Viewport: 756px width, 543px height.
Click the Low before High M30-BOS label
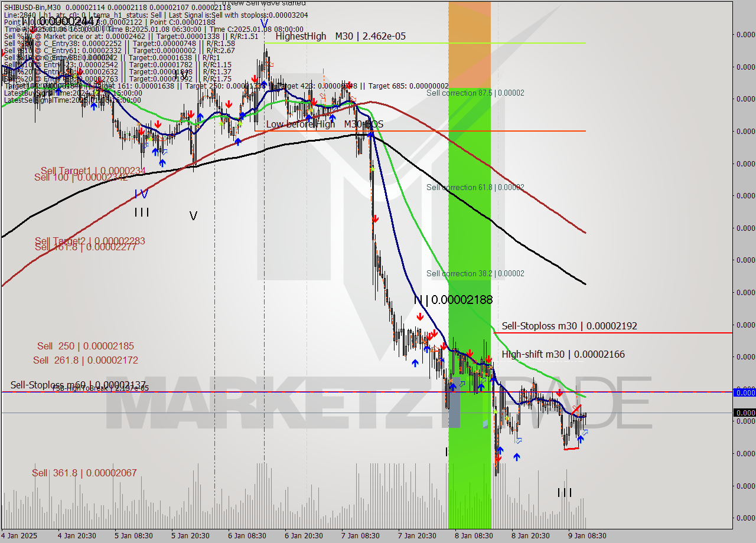[x=324, y=124]
